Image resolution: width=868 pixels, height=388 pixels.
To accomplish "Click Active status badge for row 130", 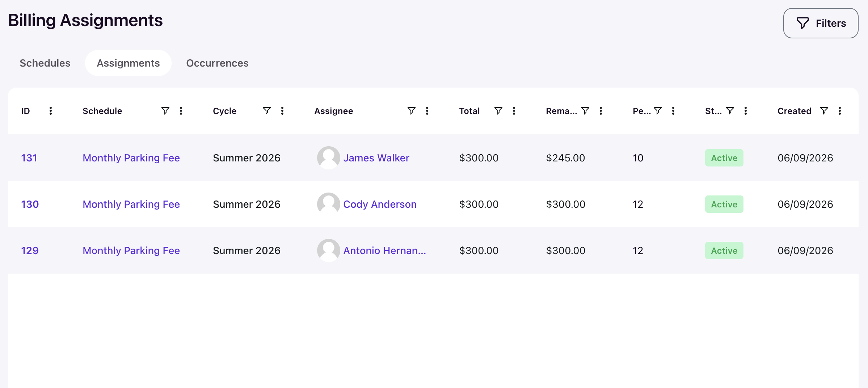I will (x=724, y=204).
